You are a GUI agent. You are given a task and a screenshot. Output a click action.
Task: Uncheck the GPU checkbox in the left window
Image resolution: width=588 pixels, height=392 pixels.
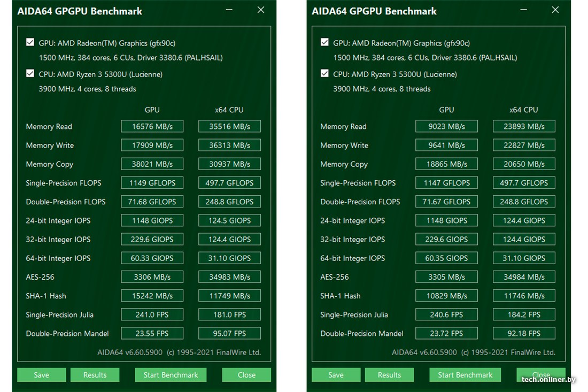point(30,43)
